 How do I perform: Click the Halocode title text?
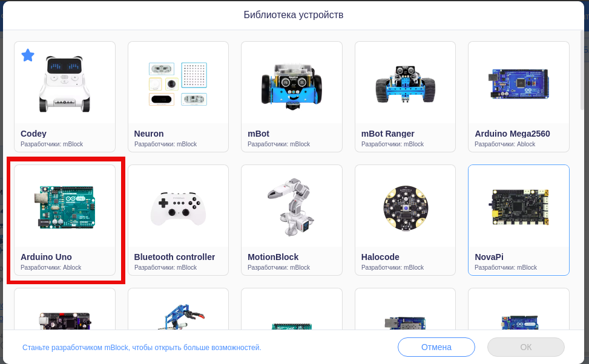tap(380, 257)
